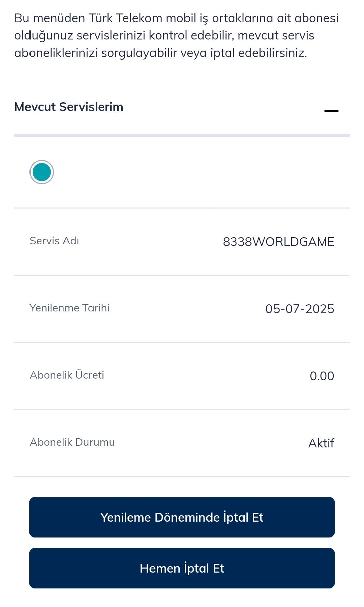Click "Bu menüden" at the description's start
364x607 pixels.
(x=50, y=18)
